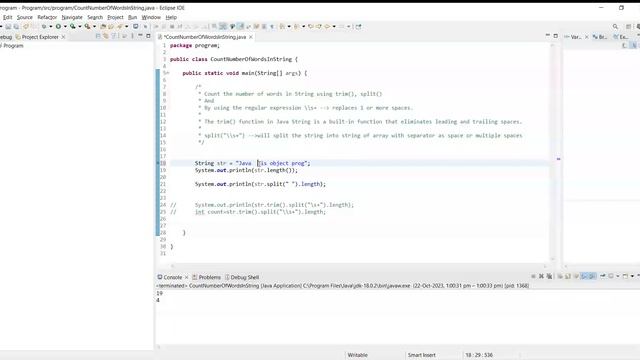The image size is (640, 360).
Task: Click the toolbar search magnifier icon
Action: (615, 27)
